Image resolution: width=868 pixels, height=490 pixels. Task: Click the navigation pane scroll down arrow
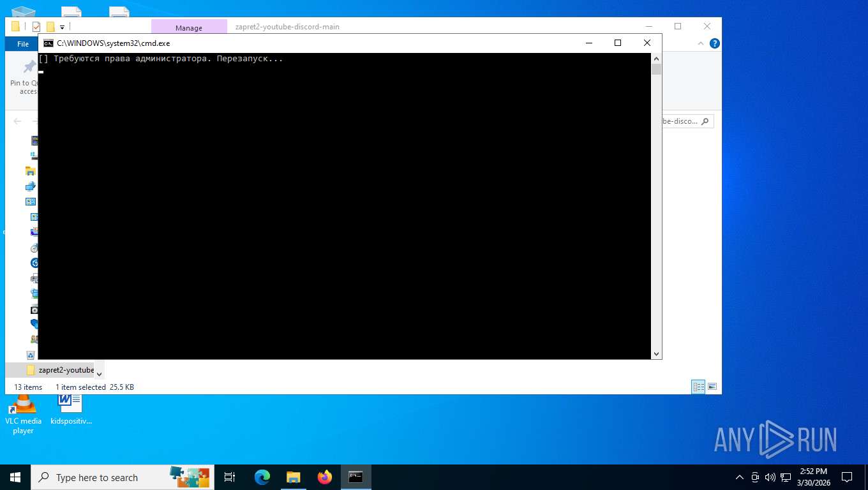99,375
